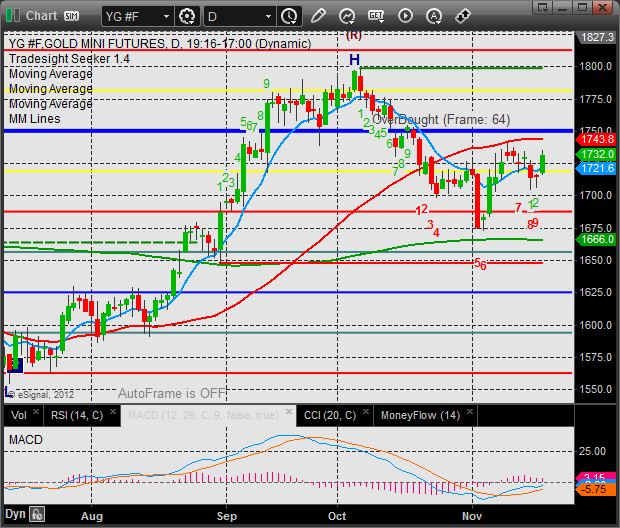Click the 1625.0 price axis label
This screenshot has height=528, width=620.
pos(596,292)
